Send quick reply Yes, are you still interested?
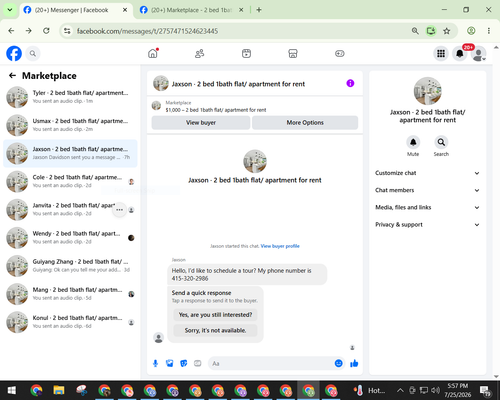Image resolution: width=500 pixels, height=400 pixels. [215, 315]
